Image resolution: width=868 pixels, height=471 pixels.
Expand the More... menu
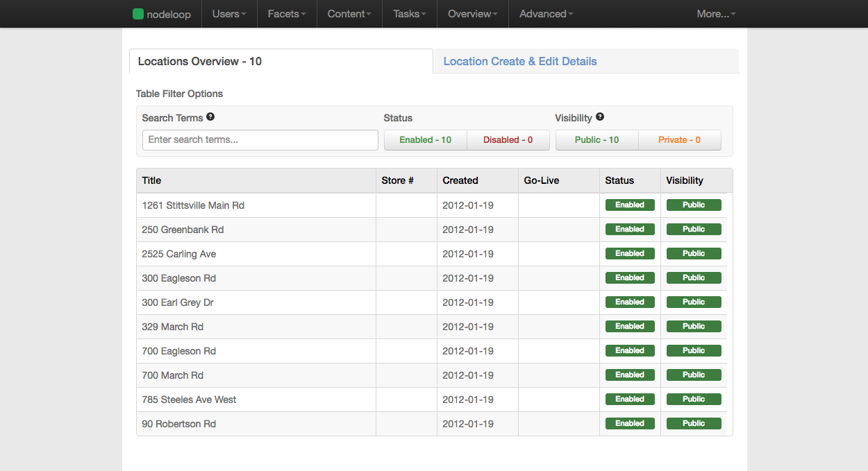point(716,14)
